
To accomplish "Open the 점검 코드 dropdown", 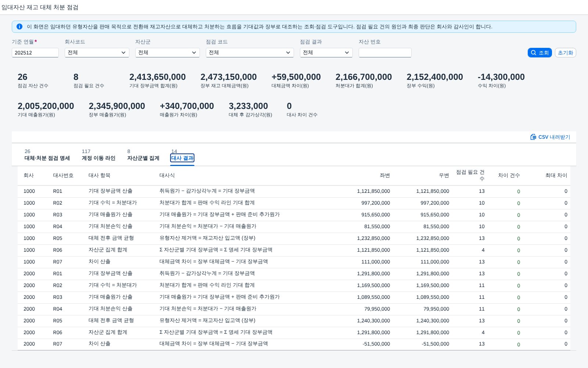I will click(x=250, y=53).
